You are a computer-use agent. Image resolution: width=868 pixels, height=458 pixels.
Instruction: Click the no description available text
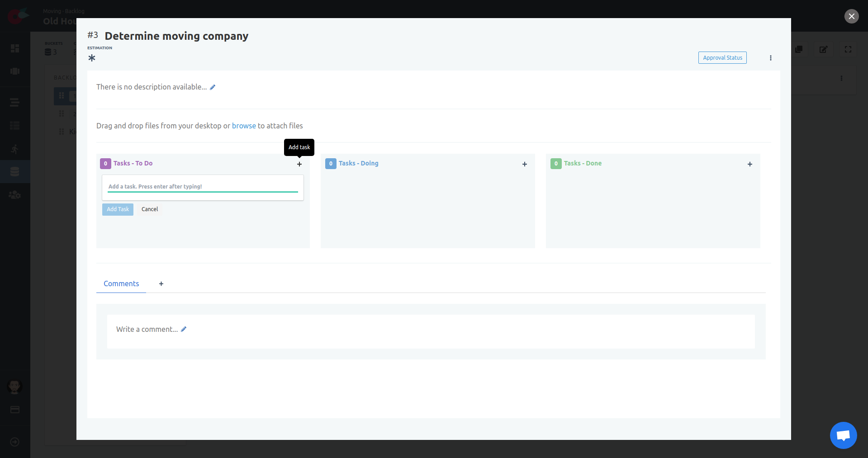coord(152,87)
